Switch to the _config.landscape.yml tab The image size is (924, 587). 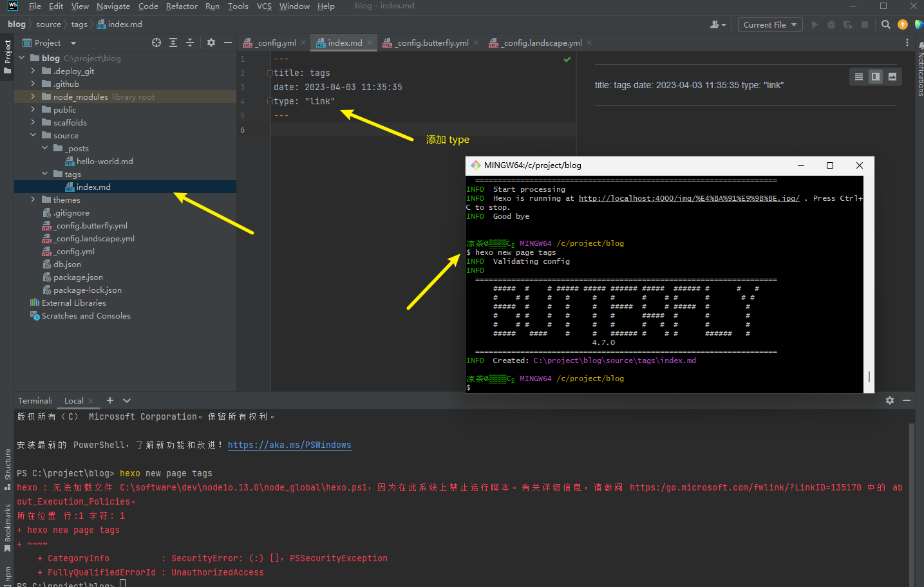click(542, 42)
